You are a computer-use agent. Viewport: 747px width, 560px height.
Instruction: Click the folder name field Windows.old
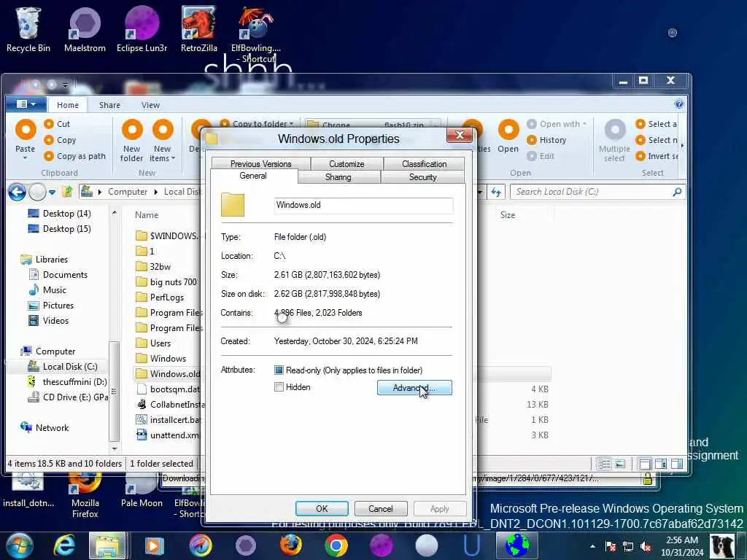pyautogui.click(x=363, y=205)
